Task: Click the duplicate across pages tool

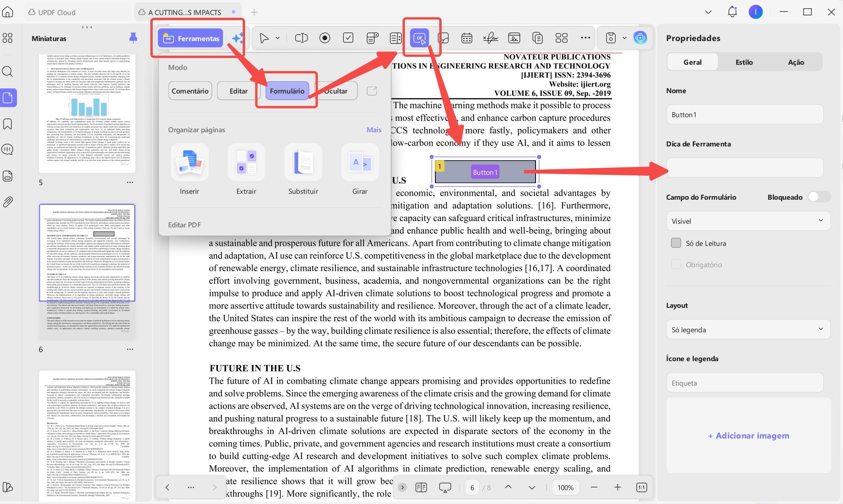Action: pyautogui.click(x=538, y=38)
